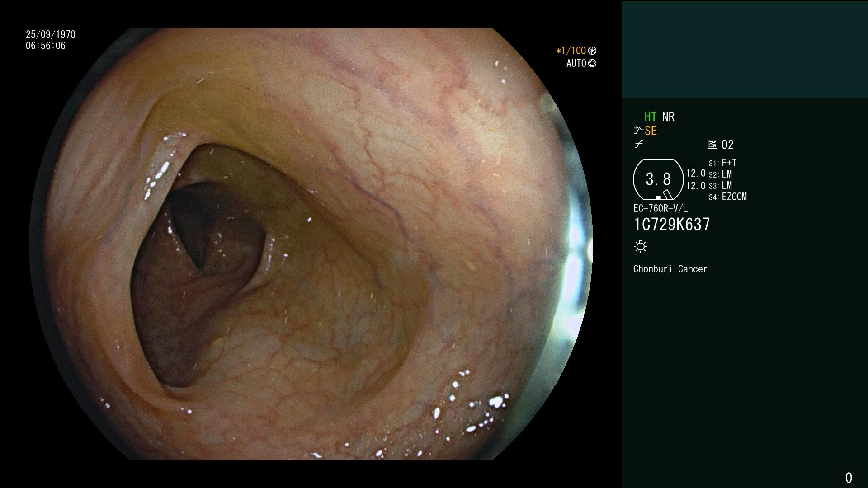Image resolution: width=868 pixels, height=488 pixels.
Task: Select the orange SE indicator
Action: point(651,131)
